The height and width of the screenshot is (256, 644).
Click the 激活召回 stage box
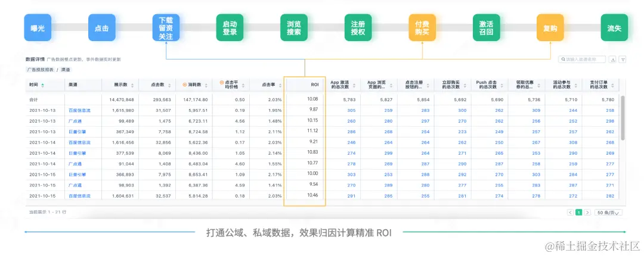pyautogui.click(x=487, y=28)
